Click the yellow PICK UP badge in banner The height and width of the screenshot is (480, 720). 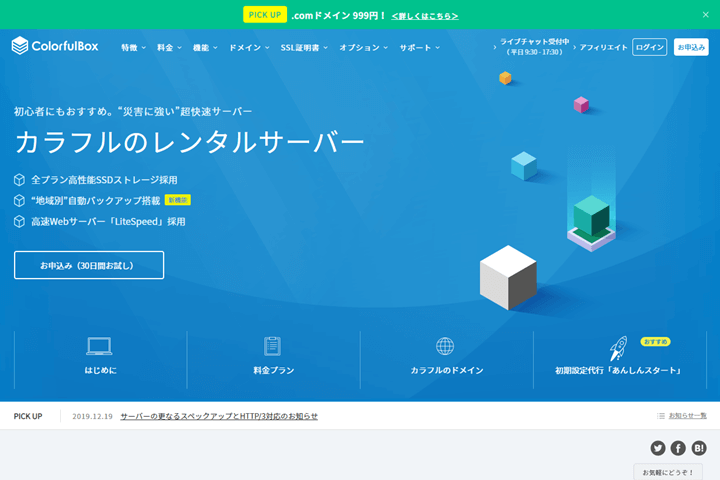[x=265, y=15]
